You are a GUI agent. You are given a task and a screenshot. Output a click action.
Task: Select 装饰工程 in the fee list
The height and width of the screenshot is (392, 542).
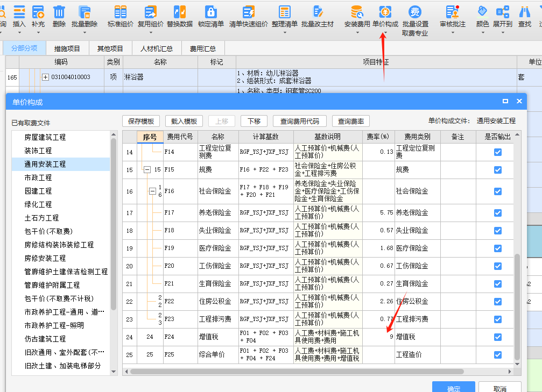[x=61, y=151]
